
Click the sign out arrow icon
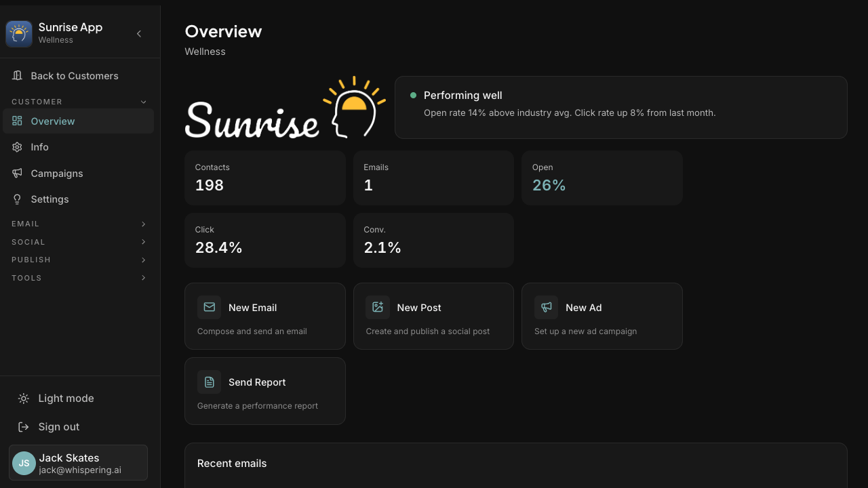(24, 427)
